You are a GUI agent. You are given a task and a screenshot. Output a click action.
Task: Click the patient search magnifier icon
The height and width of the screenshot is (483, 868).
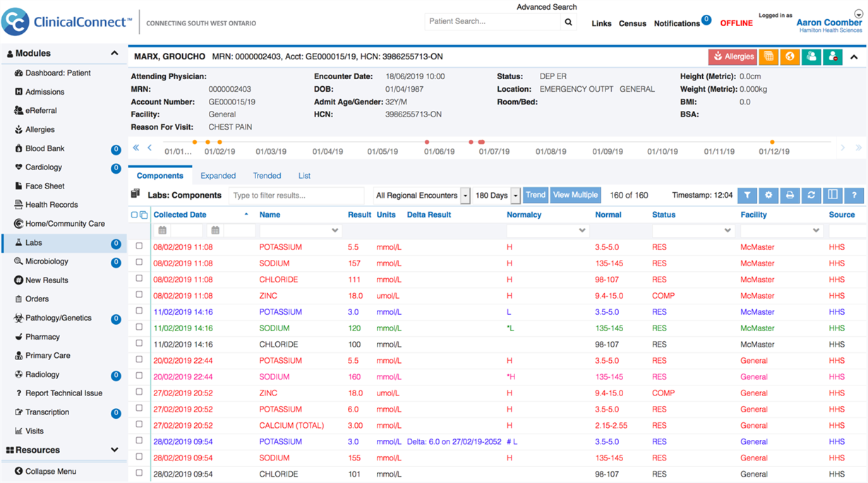(569, 22)
